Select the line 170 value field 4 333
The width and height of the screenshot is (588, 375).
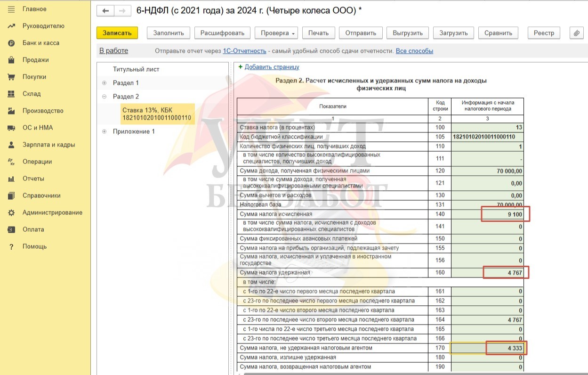click(x=487, y=348)
